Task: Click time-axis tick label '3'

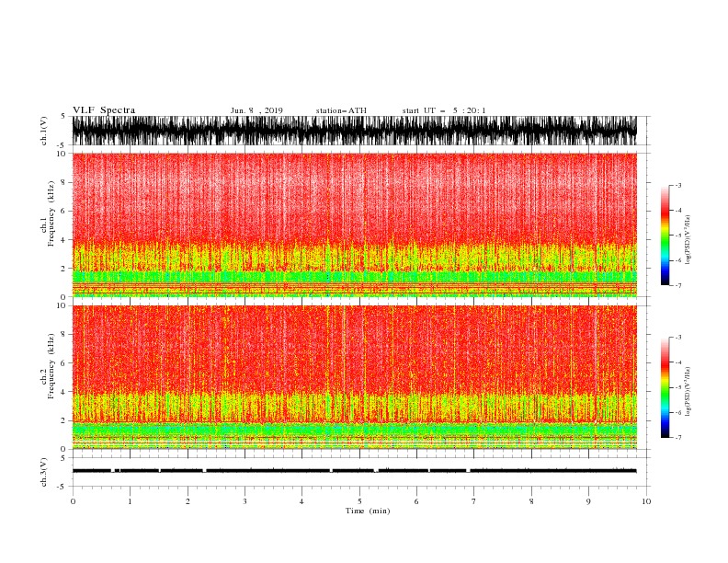Action: 245,501
